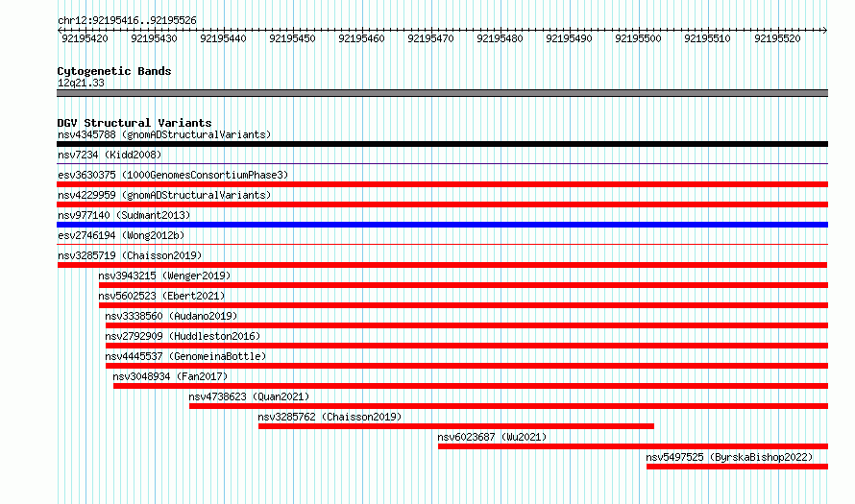Click the thin purple nsv7234 variant line
This screenshot has height=504, width=855.
(x=442, y=163)
